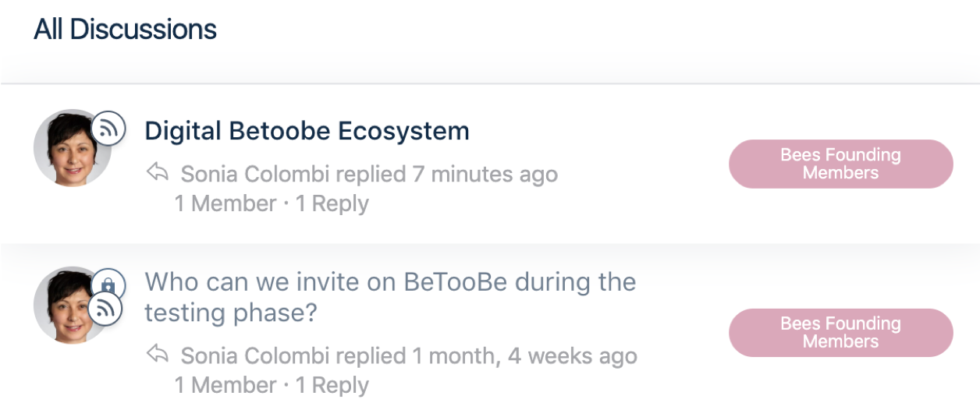This screenshot has height=417, width=980.
Task: Click the reply arrow beside 'replied 7 minutes ago'
Action: point(158,171)
